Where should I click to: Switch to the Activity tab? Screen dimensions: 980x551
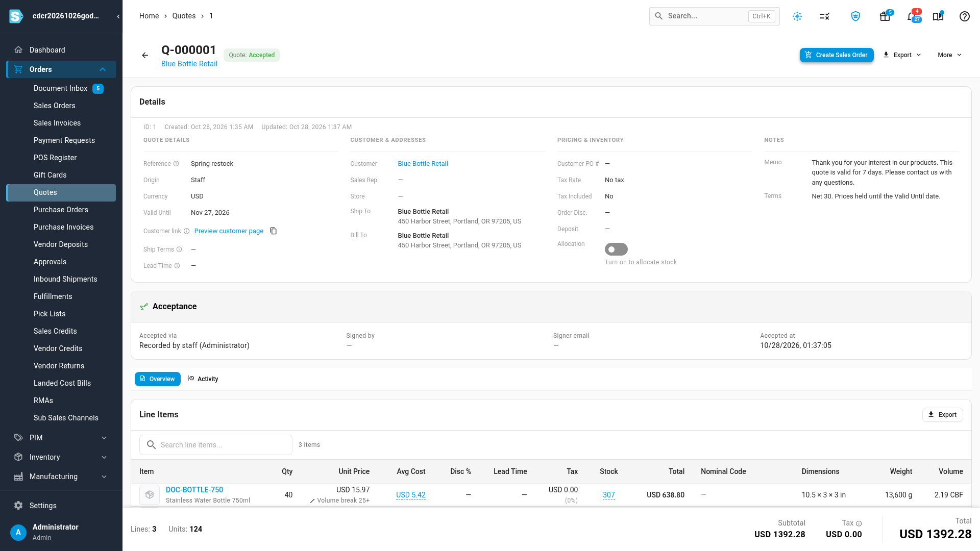203,379
